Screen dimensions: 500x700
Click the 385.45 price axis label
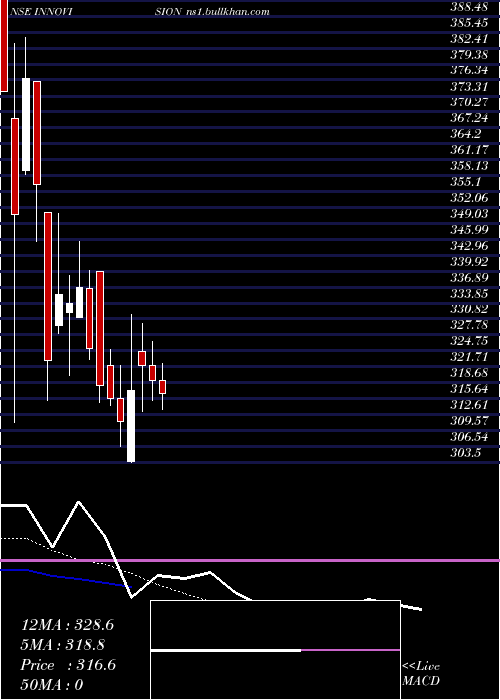point(469,23)
